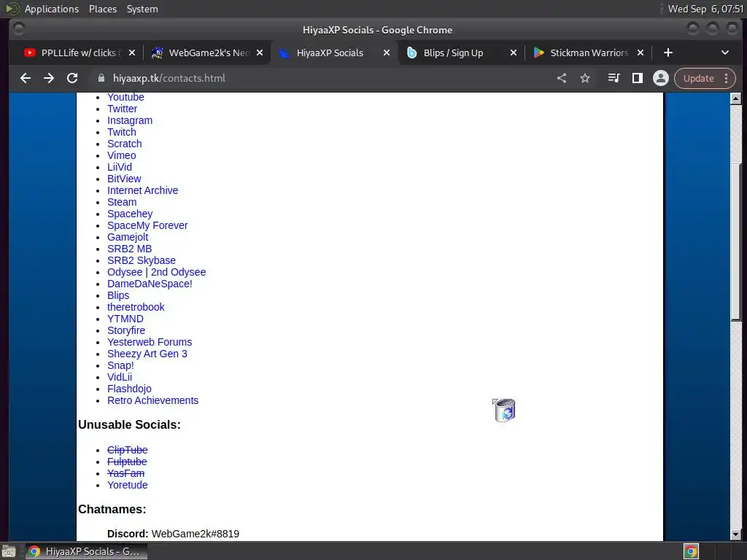Open a new tab with plus
Viewport: 747px width, 560px height.
pyautogui.click(x=668, y=52)
